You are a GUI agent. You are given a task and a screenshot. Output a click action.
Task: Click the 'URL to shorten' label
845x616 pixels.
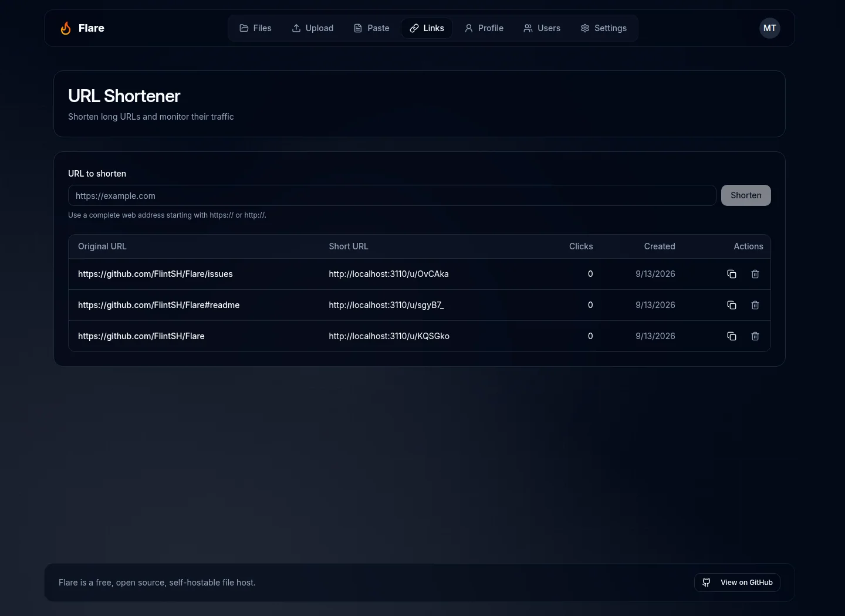[97, 174]
